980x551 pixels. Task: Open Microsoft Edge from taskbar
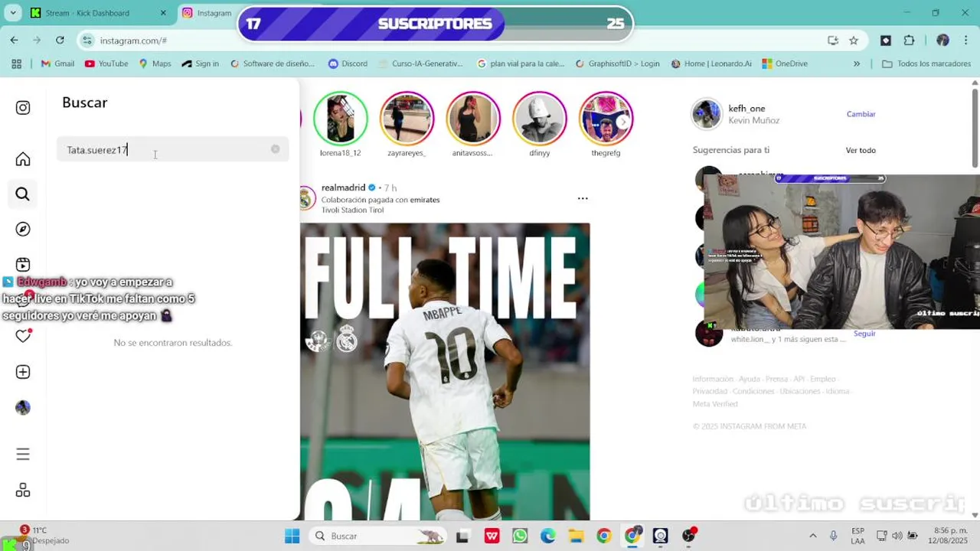(548, 536)
